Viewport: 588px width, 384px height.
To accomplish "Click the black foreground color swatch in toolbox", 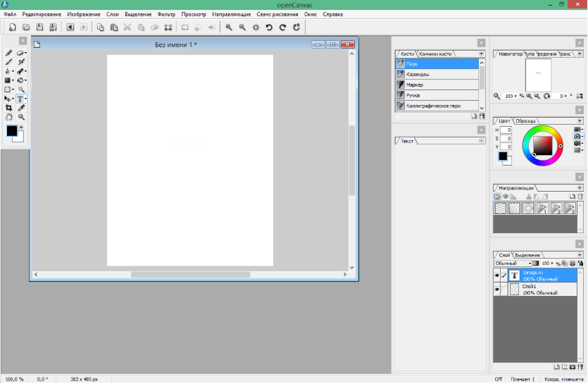I will tap(12, 131).
